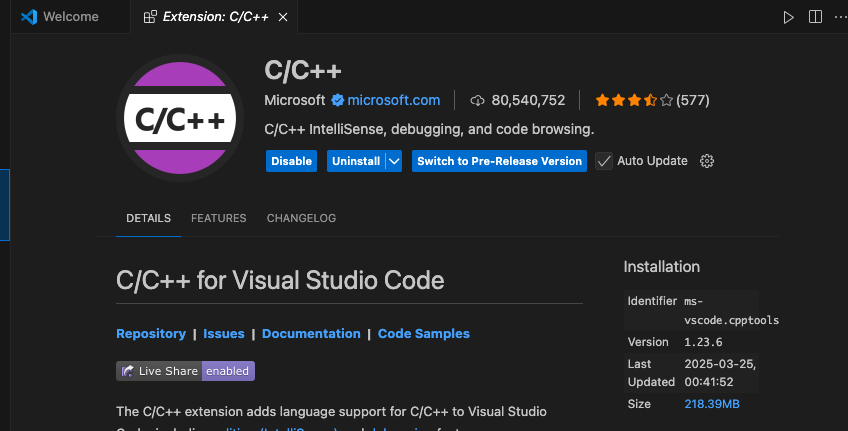The width and height of the screenshot is (848, 431).
Task: Click the C/C++ for Visual Studio Code heading
Action: [280, 280]
